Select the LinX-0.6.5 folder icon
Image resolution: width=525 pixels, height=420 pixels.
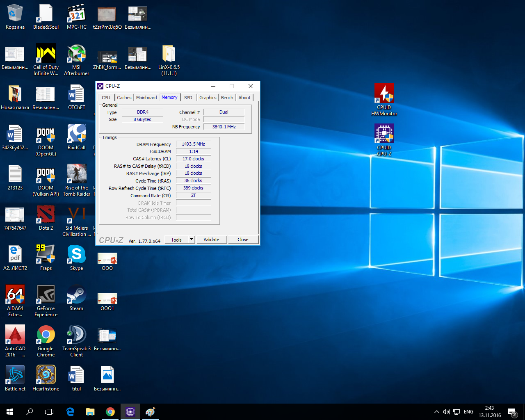pos(169,55)
